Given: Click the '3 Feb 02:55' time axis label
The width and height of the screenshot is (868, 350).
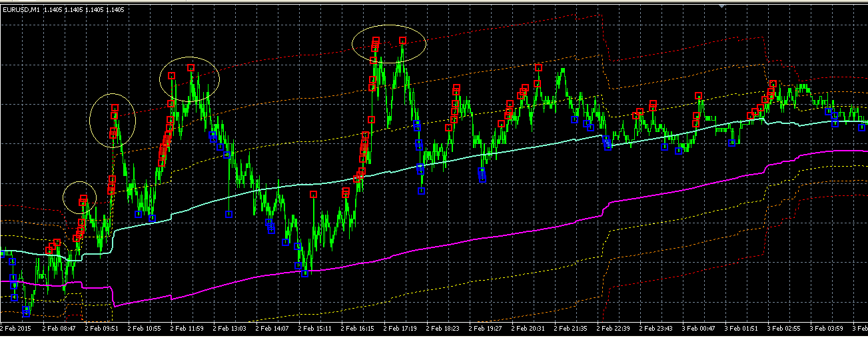Looking at the screenshot, I should coord(784,328).
